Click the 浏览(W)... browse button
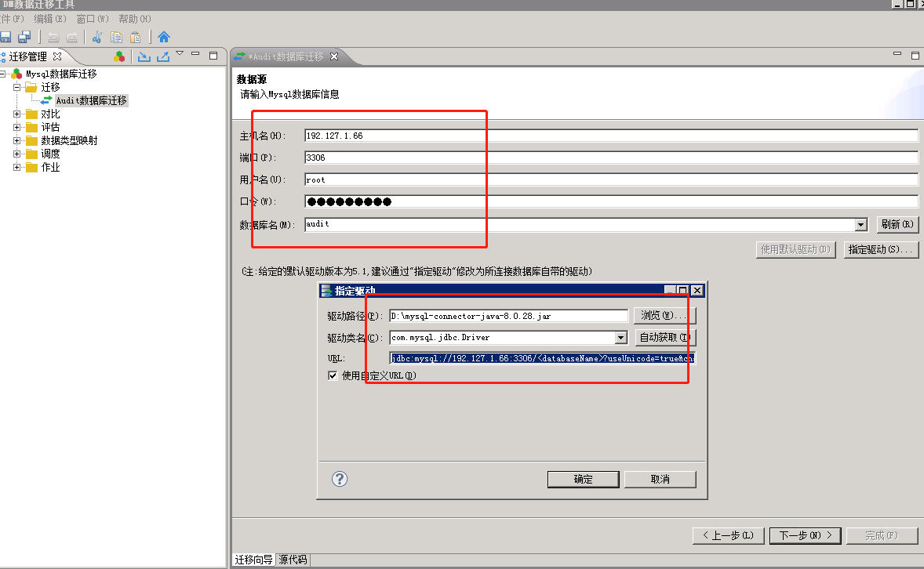This screenshot has width=924, height=569. click(664, 316)
